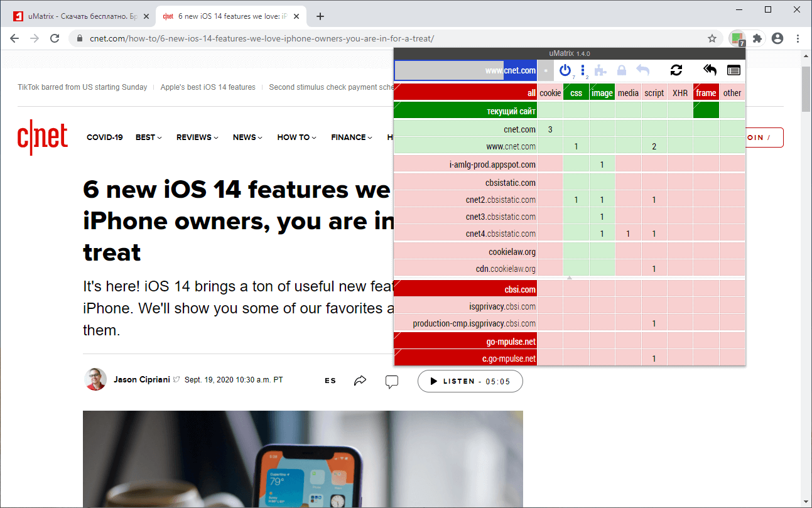Click the cdn.cookielaw.org row label
This screenshot has height=508, width=812.
(465, 269)
